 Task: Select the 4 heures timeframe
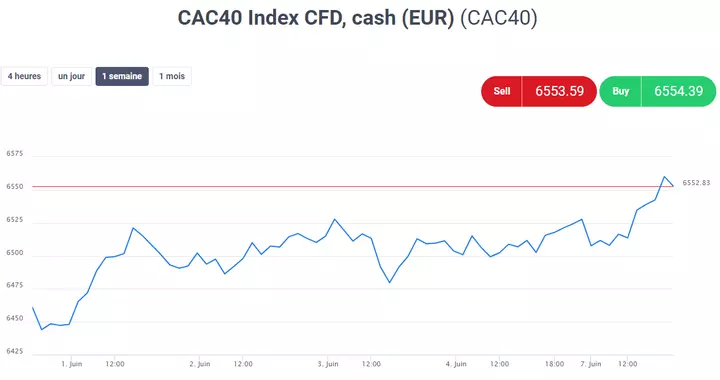coord(24,76)
